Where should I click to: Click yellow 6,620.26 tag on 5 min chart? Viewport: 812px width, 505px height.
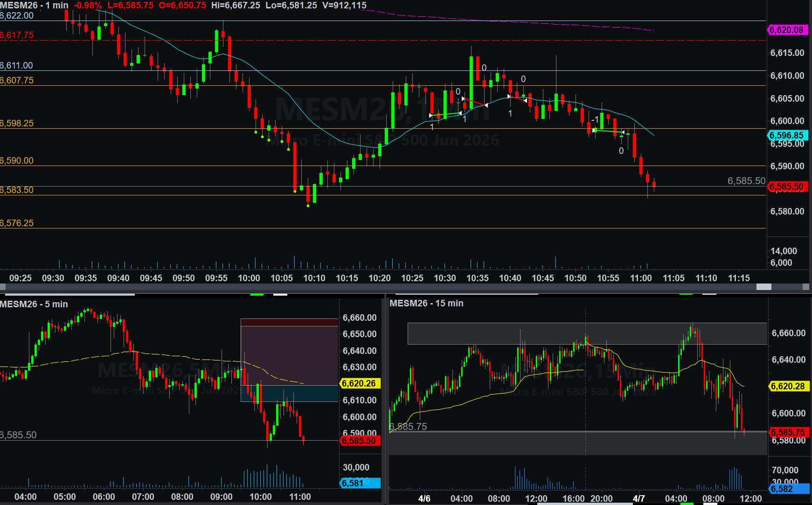pyautogui.click(x=359, y=383)
